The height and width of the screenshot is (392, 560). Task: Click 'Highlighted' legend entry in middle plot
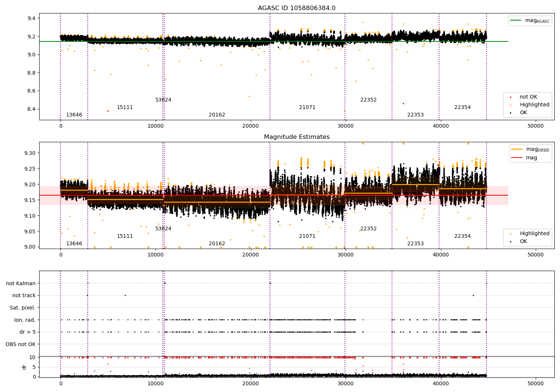point(530,234)
